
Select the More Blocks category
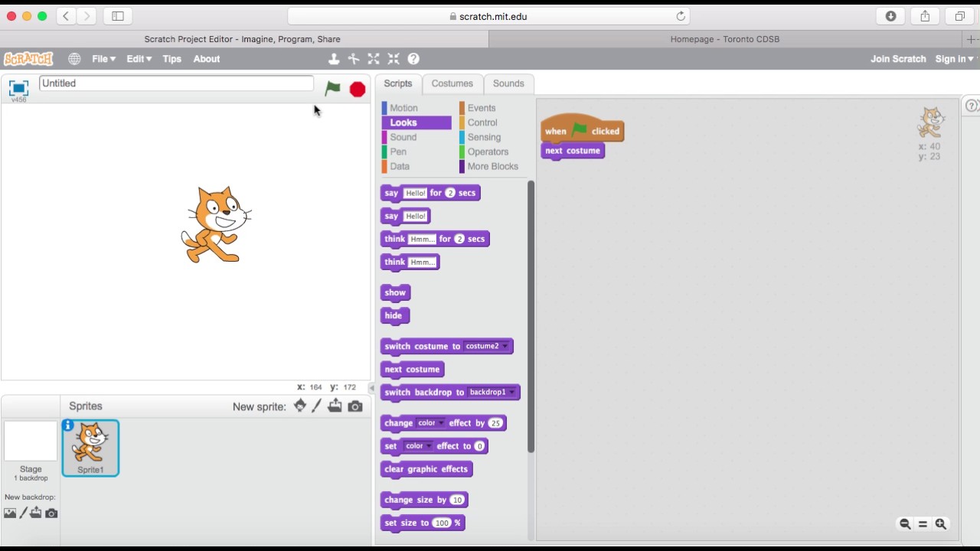[x=492, y=166]
